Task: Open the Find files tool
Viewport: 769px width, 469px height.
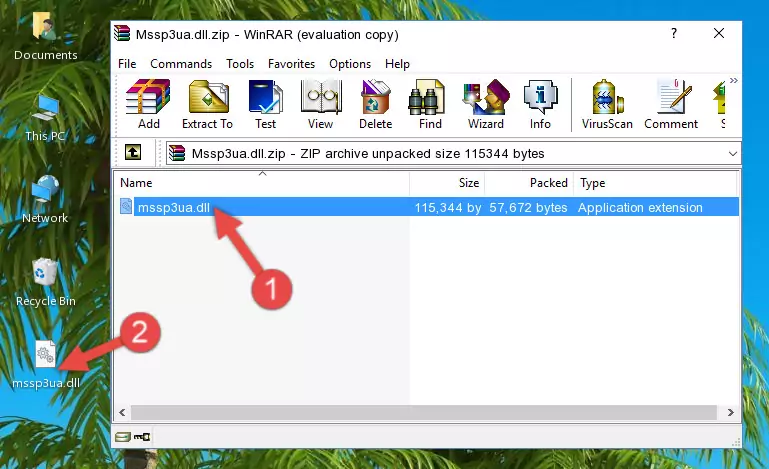Action: 430,104
